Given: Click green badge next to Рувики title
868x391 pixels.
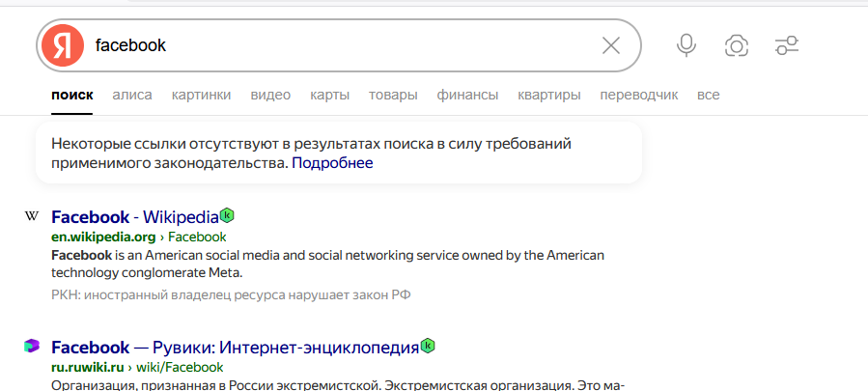Looking at the screenshot, I should coord(428,346).
